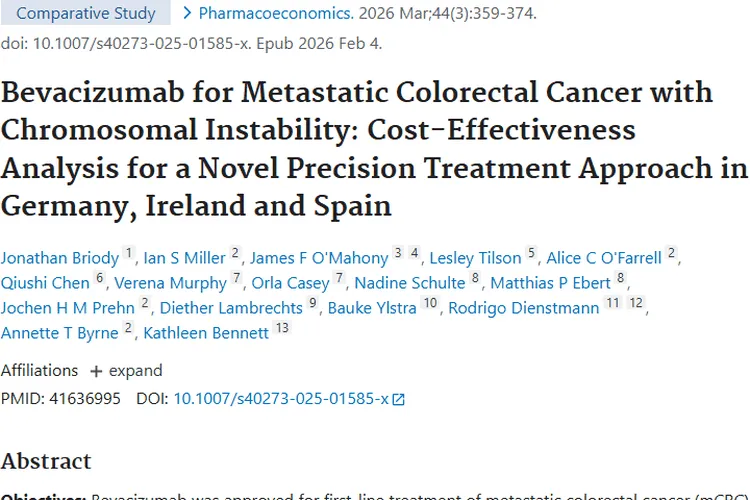Viewport: 750px width, 500px height.
Task: Open author Ian S Miller's link
Action: (x=183, y=258)
